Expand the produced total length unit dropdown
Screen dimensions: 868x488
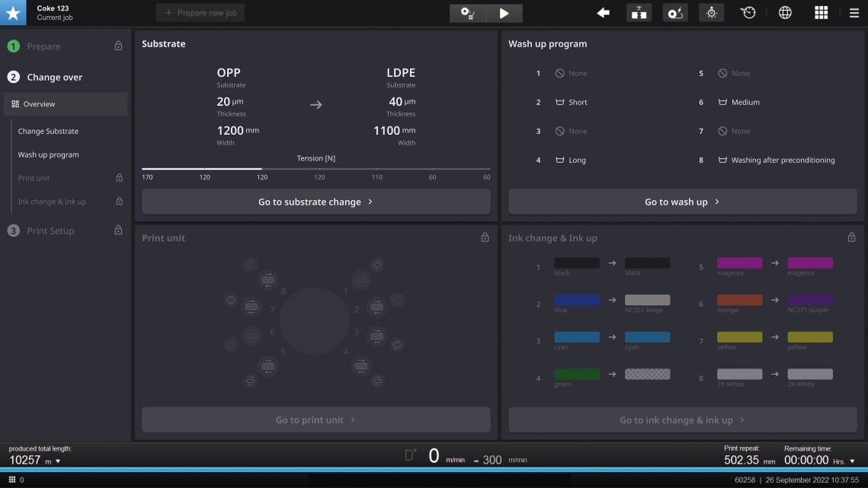pyautogui.click(x=58, y=461)
